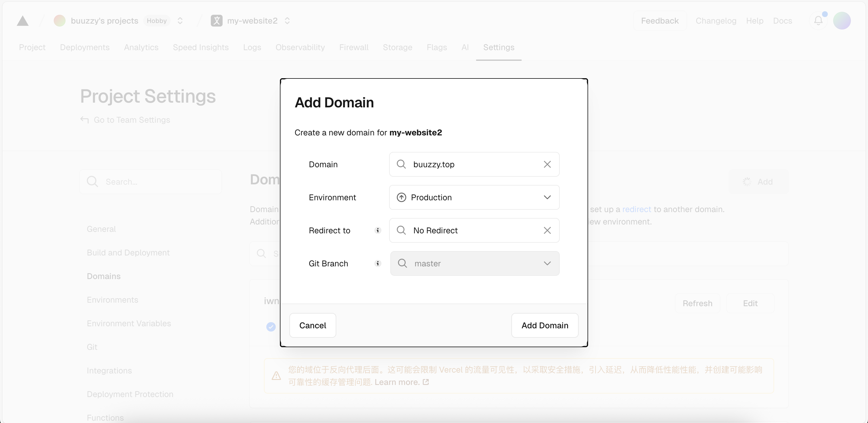Cancel the Add Domain dialog

tap(313, 325)
